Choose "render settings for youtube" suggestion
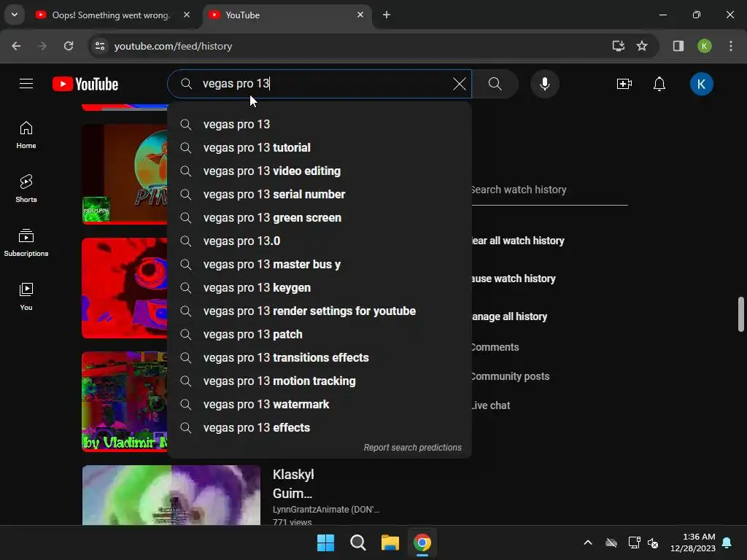 320,311
